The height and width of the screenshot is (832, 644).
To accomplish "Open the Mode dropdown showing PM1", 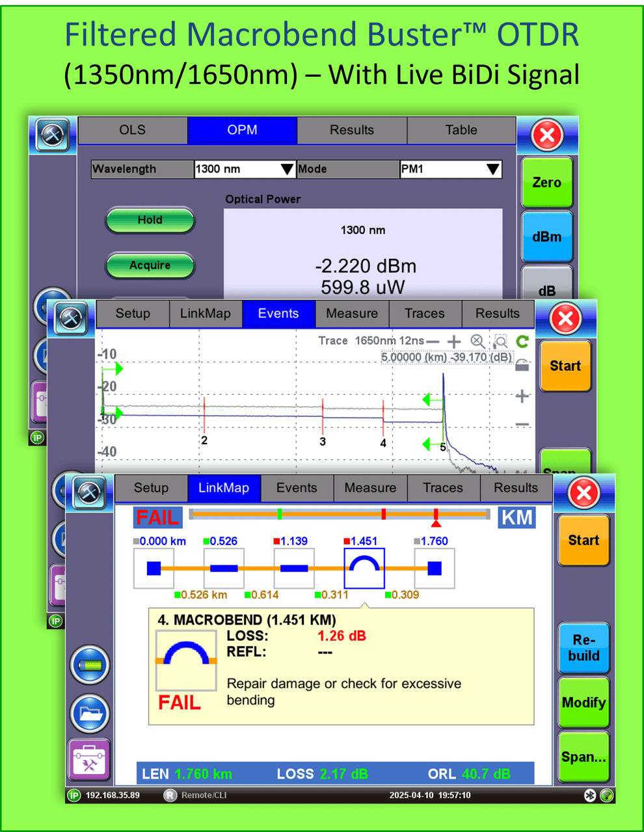I will (x=450, y=169).
